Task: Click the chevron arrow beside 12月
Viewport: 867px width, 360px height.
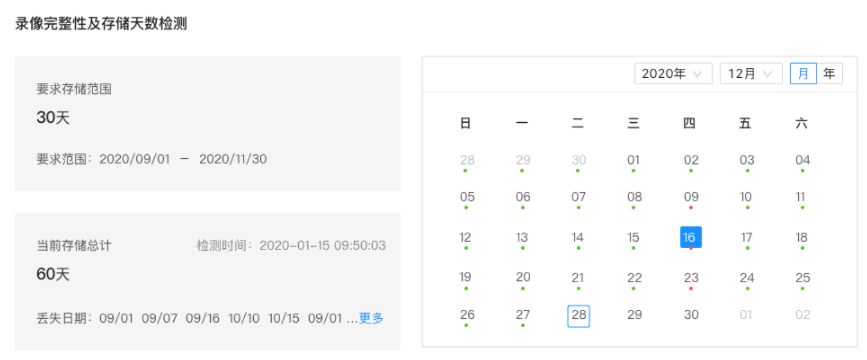Action: 767,74
